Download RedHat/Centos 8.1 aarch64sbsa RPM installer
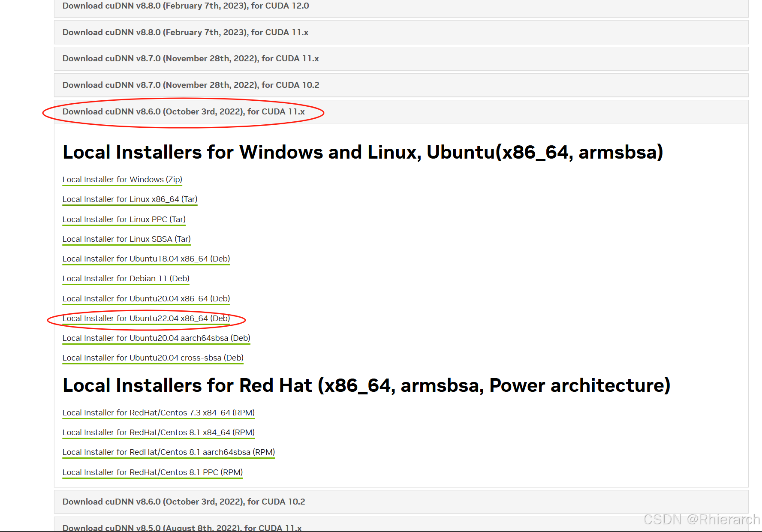 pyautogui.click(x=169, y=452)
